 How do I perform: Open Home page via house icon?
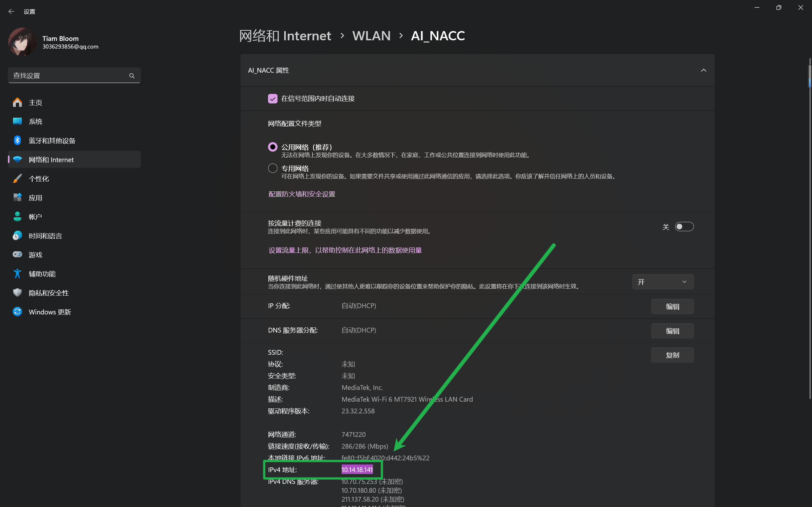(x=17, y=102)
